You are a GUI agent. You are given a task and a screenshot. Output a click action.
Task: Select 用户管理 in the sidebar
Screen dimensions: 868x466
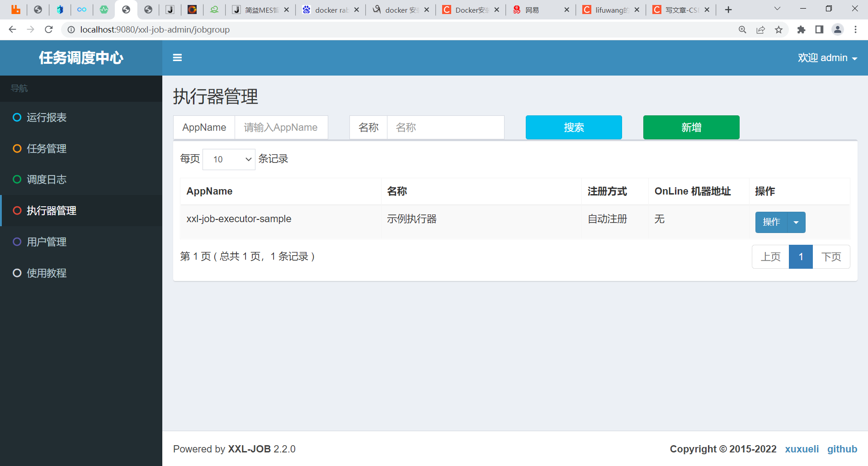pos(81,242)
